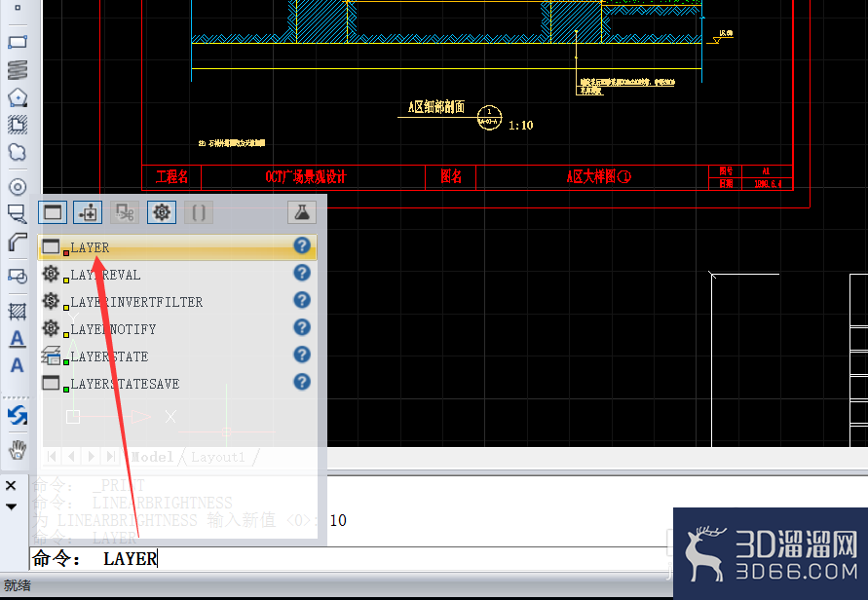Switch to the Layout1 tab
This screenshot has height=600, width=868.
217,457
